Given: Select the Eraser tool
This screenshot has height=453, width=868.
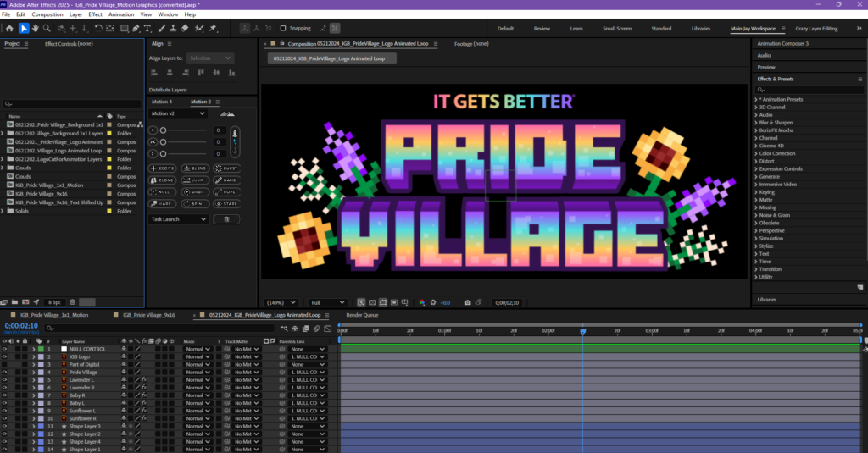Looking at the screenshot, I should coord(185,28).
